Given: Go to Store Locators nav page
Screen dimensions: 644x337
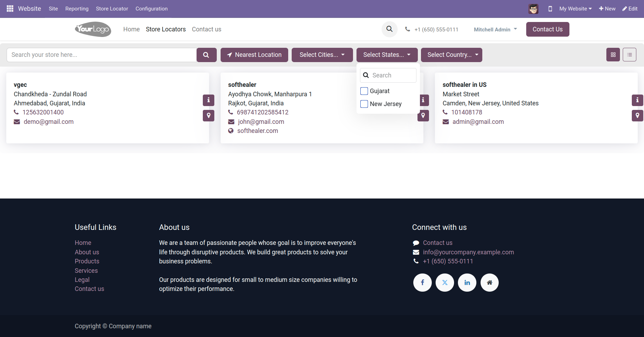Looking at the screenshot, I should tap(166, 29).
